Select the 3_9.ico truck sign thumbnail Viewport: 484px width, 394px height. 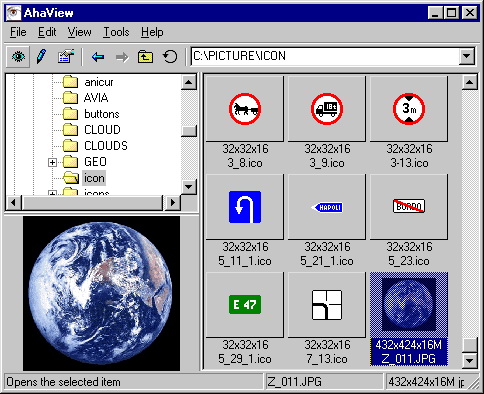tap(327, 109)
